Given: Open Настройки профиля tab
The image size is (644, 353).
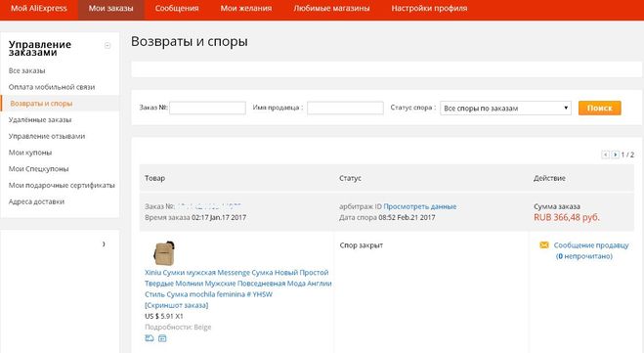Looking at the screenshot, I should (x=429, y=8).
